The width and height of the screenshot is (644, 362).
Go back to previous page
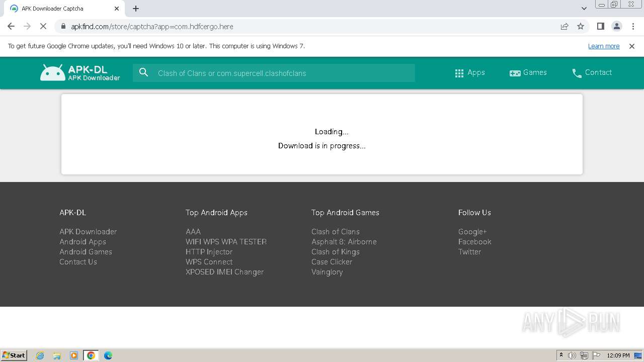point(11,26)
